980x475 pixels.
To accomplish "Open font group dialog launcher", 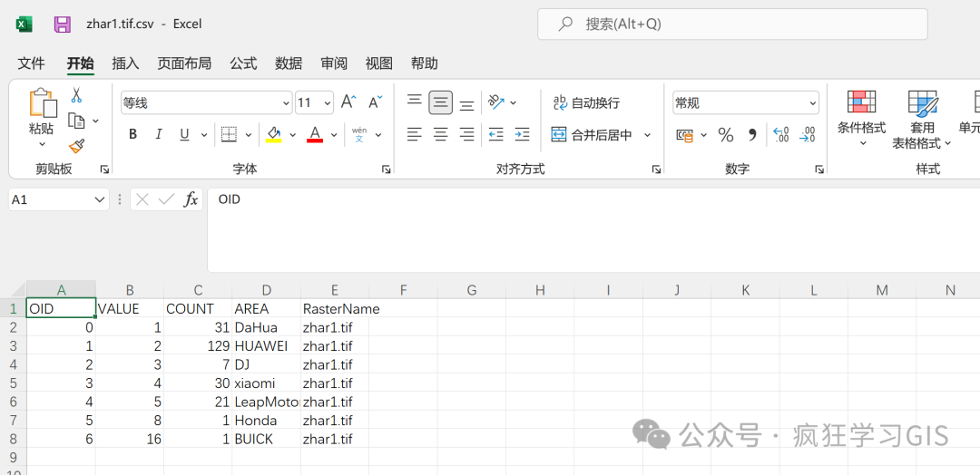I will point(387,170).
